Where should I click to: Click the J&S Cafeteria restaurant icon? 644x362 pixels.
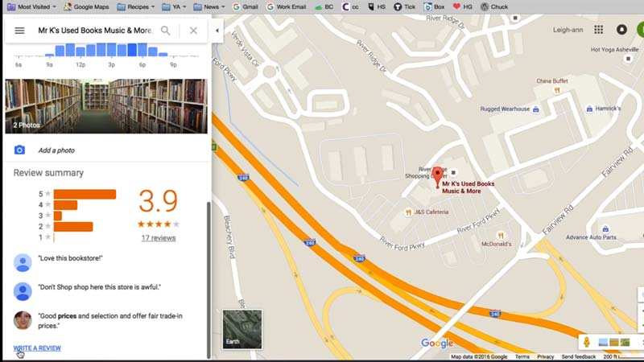pyautogui.click(x=408, y=212)
